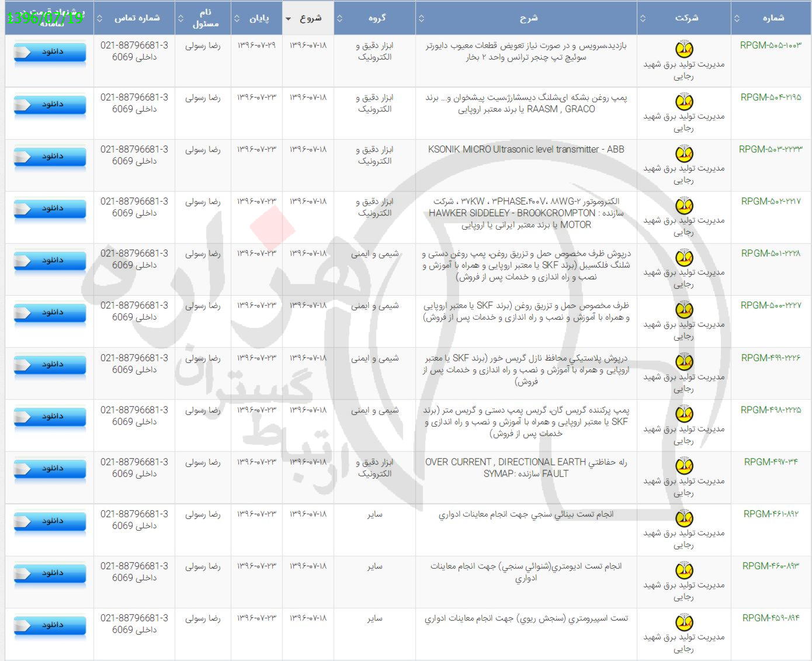Click the company logo in row RPGM-460-893

[684, 570]
